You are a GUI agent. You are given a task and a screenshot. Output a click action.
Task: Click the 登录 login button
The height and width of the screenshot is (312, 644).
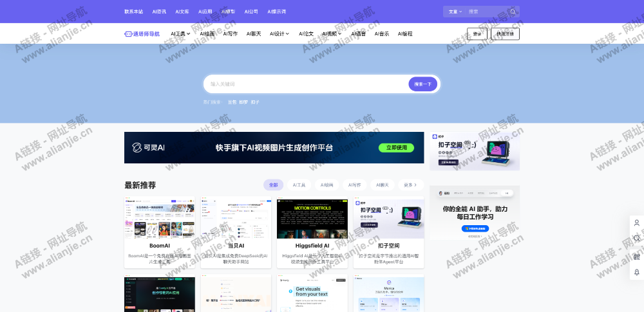[477, 33]
